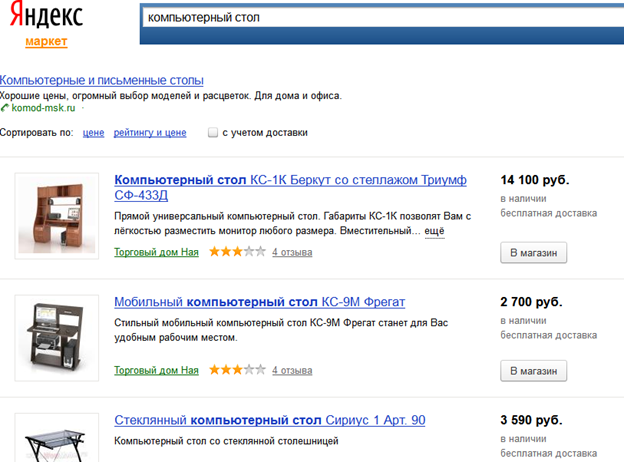The height and width of the screenshot is (462, 624).
Task: Click the Яндекс logo
Action: click(46, 15)
